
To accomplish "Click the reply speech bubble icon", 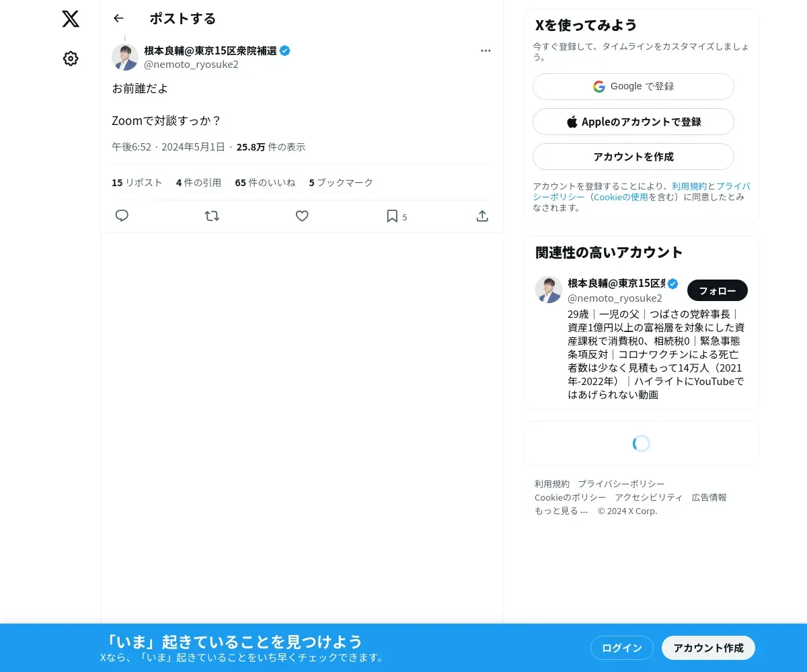I will point(122,216).
